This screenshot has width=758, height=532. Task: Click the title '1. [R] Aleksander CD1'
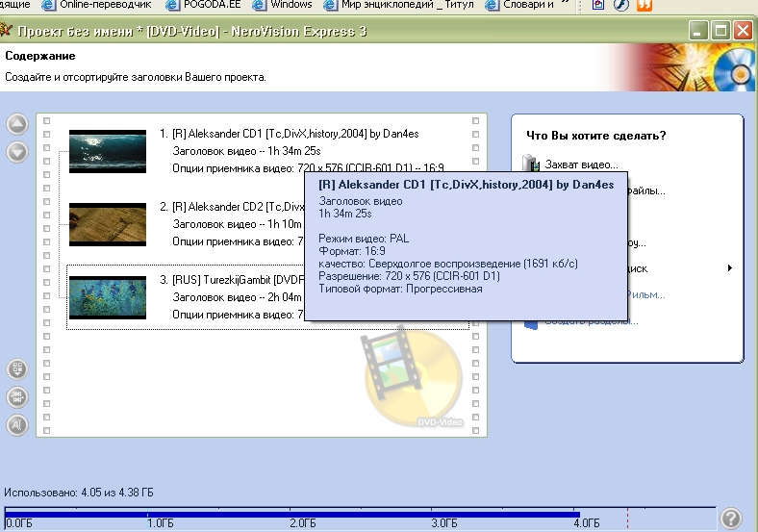tap(290, 134)
